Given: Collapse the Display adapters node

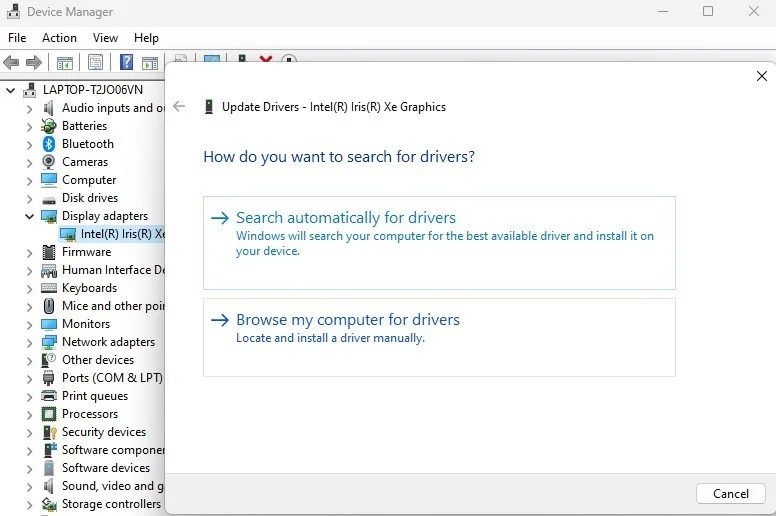Looking at the screenshot, I should [x=29, y=216].
